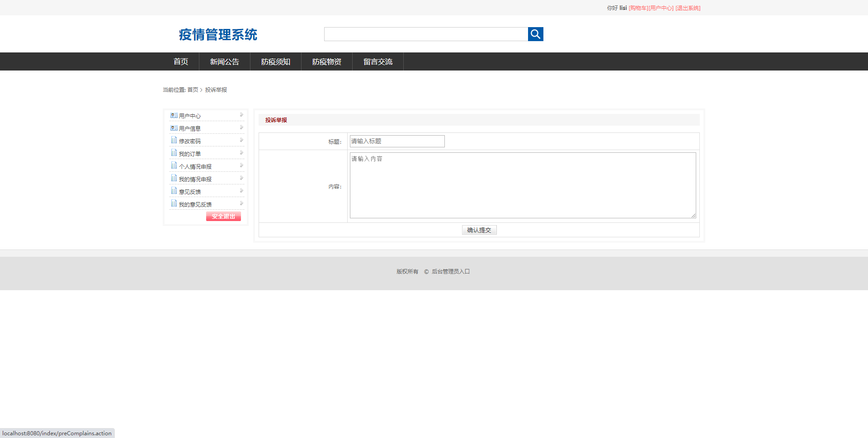868x438 pixels.
Task: Open the 新闻公告 navigation item
Action: coord(225,61)
